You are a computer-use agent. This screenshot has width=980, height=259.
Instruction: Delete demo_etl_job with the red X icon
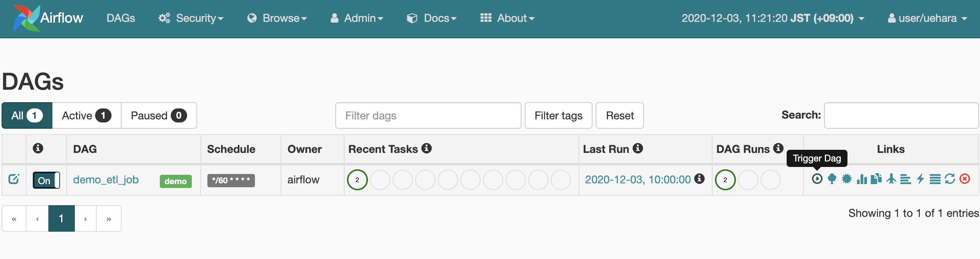click(x=965, y=179)
